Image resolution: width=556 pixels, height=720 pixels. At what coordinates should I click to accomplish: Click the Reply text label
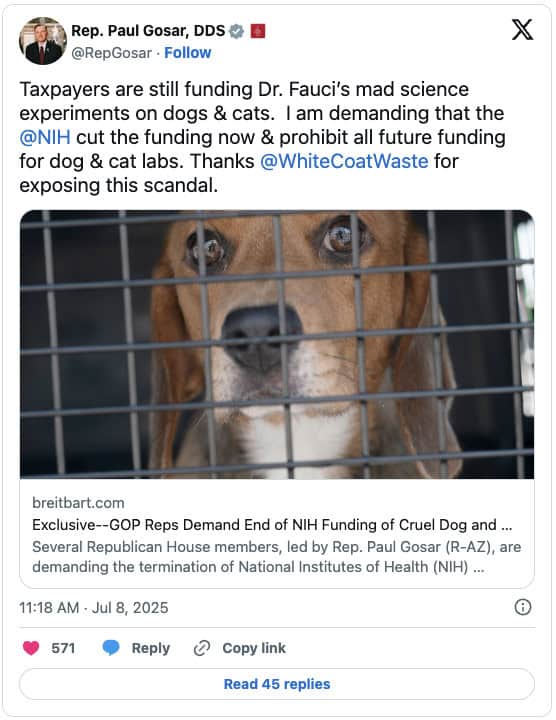pyautogui.click(x=151, y=648)
